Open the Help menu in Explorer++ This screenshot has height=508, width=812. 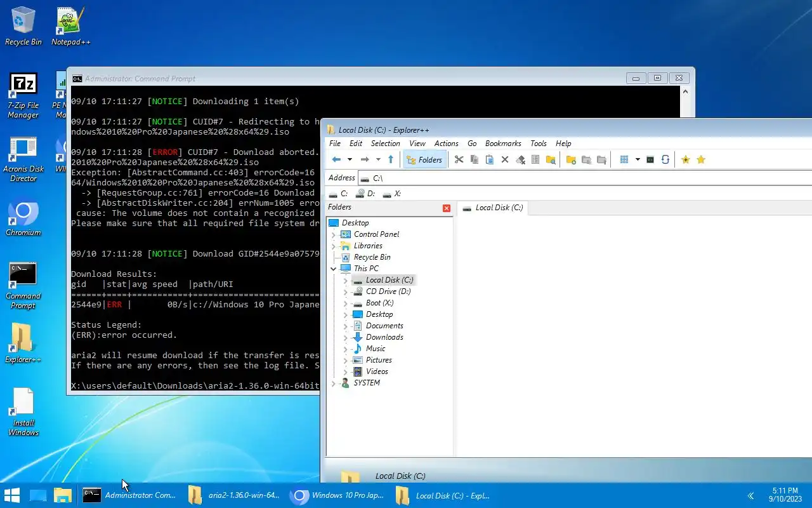(563, 144)
